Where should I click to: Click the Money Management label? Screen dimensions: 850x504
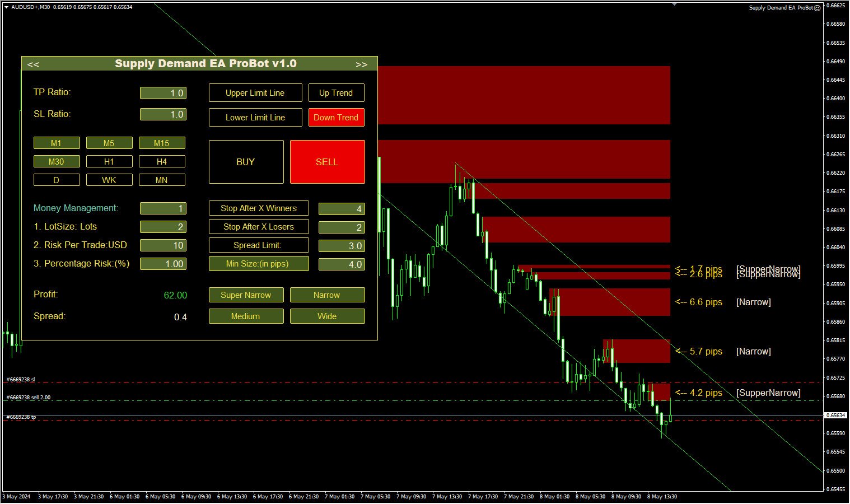click(x=76, y=208)
